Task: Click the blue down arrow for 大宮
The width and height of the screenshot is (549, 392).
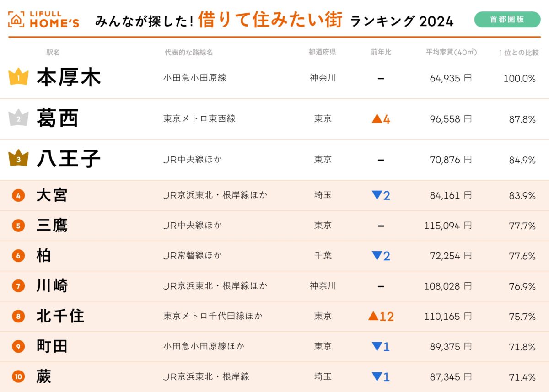Action: point(377,195)
